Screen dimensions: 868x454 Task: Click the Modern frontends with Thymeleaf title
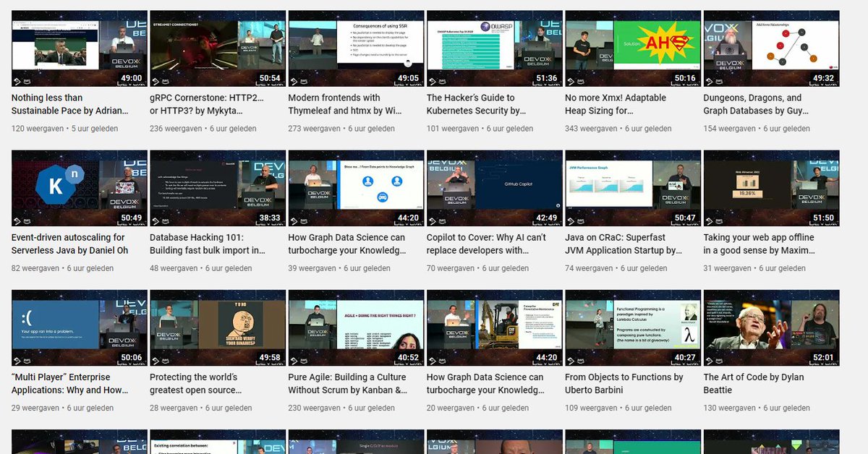coord(346,104)
